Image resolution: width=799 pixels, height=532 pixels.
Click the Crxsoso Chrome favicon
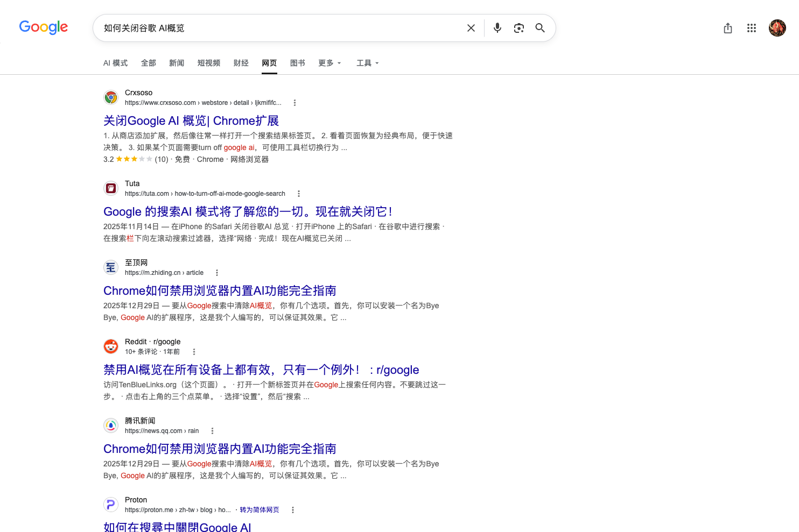click(111, 97)
